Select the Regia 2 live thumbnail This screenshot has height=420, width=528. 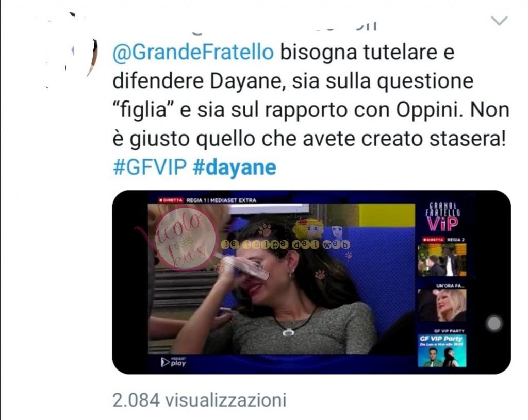442,260
